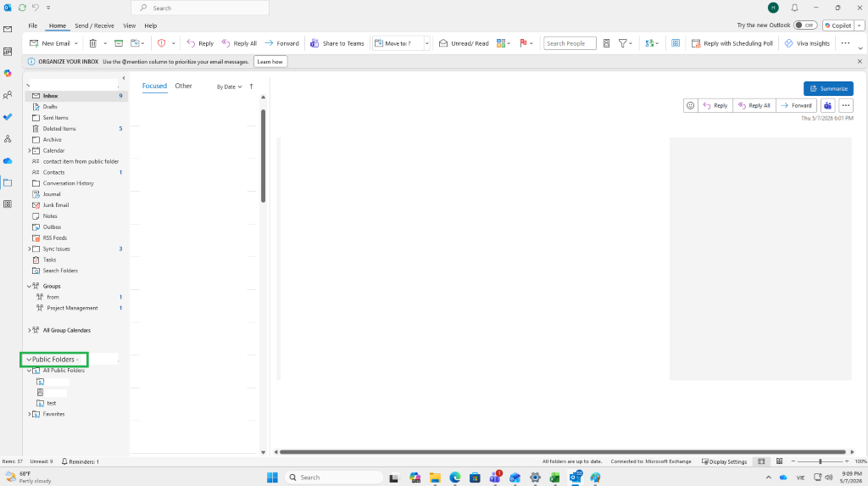
Task: Click the Archive icon in the ribbon
Action: pos(119,43)
